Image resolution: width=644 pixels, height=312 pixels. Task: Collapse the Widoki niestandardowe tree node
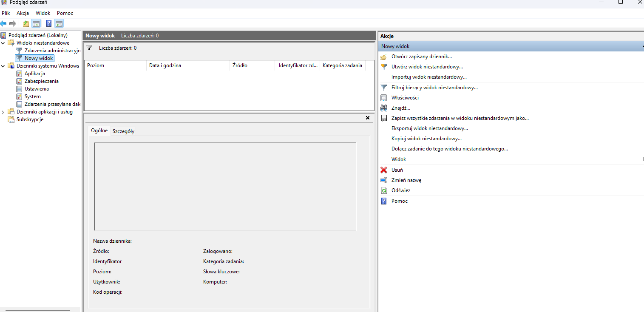(3, 43)
